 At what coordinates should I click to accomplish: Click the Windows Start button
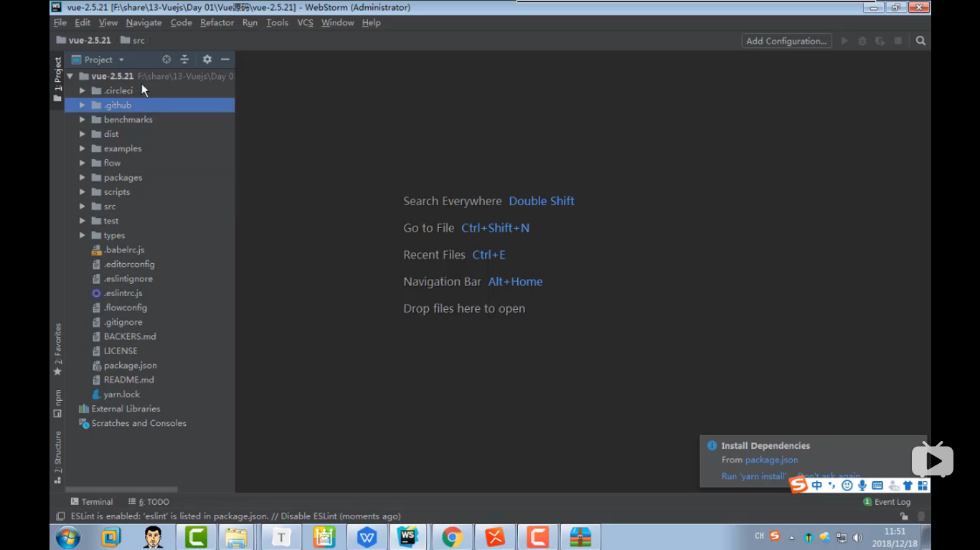(68, 536)
